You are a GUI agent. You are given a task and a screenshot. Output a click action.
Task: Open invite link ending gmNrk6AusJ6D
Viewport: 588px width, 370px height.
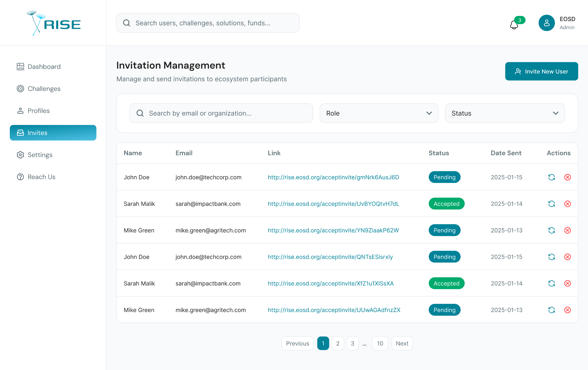point(334,177)
